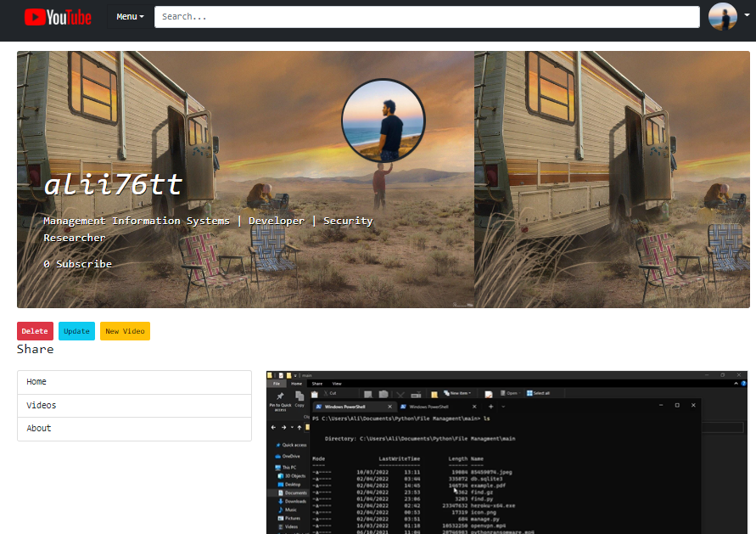Focus the Search input field
The height and width of the screenshot is (534, 756).
pos(427,17)
